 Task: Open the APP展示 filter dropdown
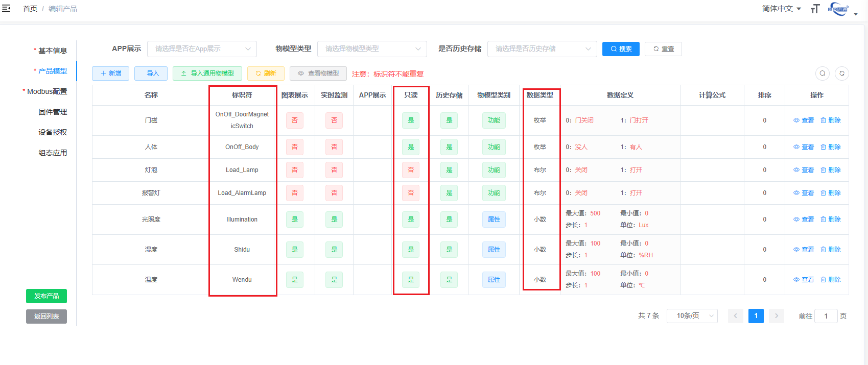coord(202,49)
